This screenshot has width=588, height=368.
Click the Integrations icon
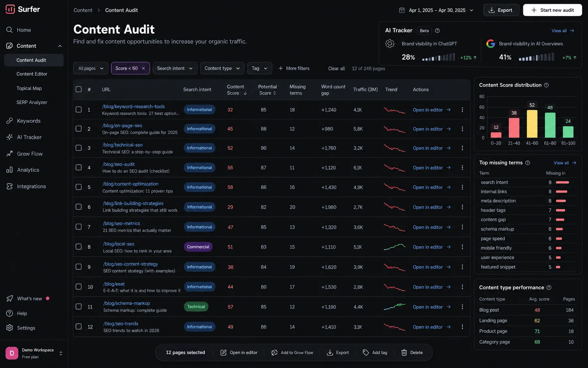coord(9,186)
